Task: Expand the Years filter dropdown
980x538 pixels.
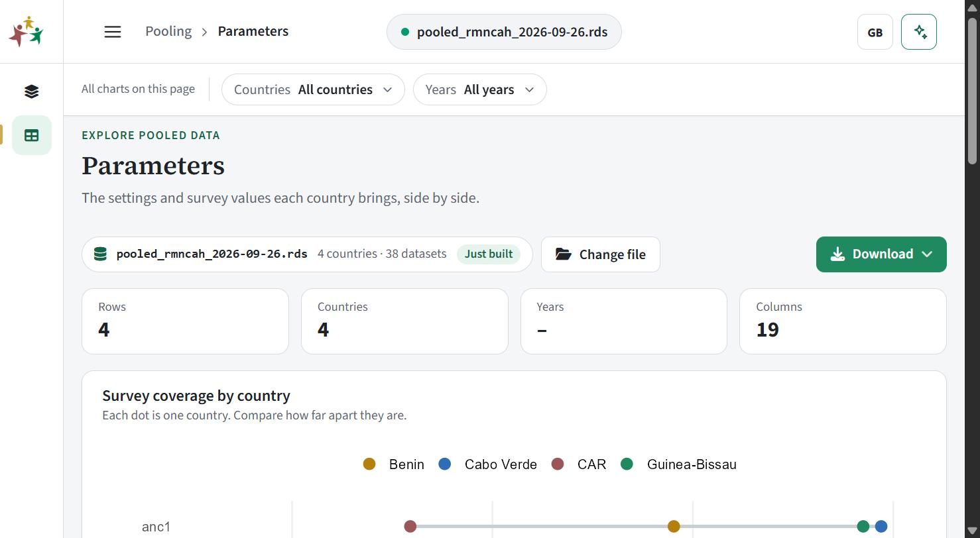Action: click(480, 89)
